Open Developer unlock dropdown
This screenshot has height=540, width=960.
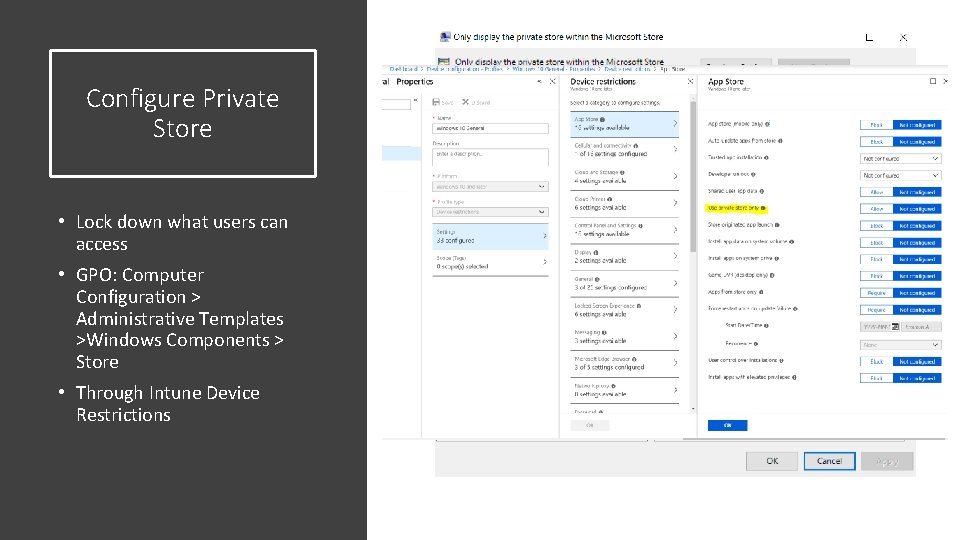click(901, 175)
